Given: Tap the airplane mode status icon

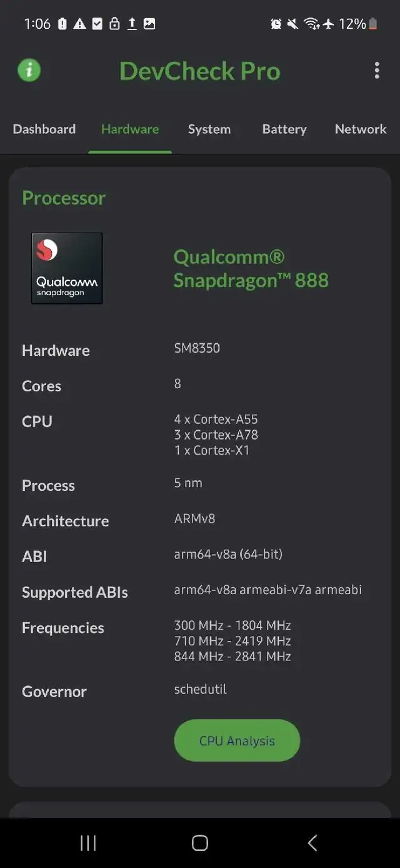Looking at the screenshot, I should point(329,24).
